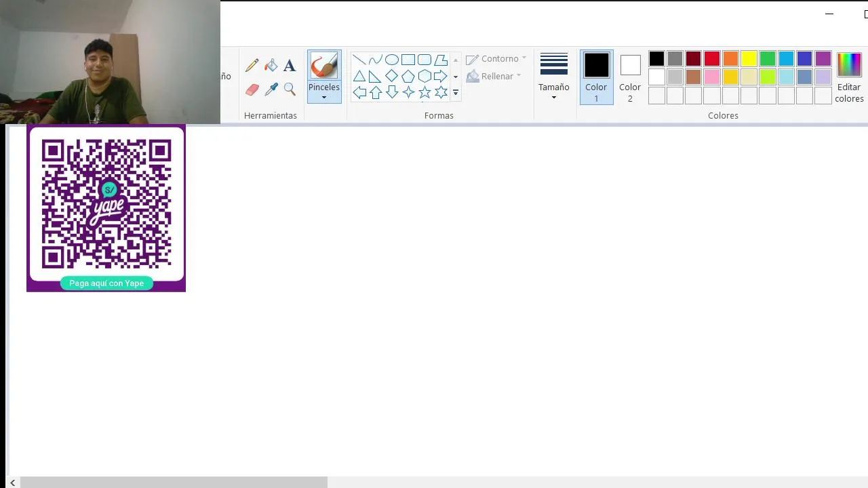Select the Magnifier tool

pyautogui.click(x=290, y=89)
